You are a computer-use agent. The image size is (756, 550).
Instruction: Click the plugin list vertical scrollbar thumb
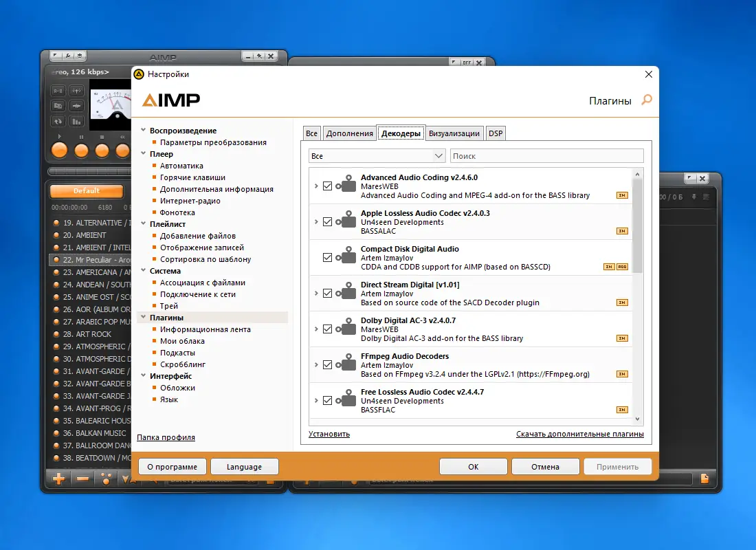point(637,225)
